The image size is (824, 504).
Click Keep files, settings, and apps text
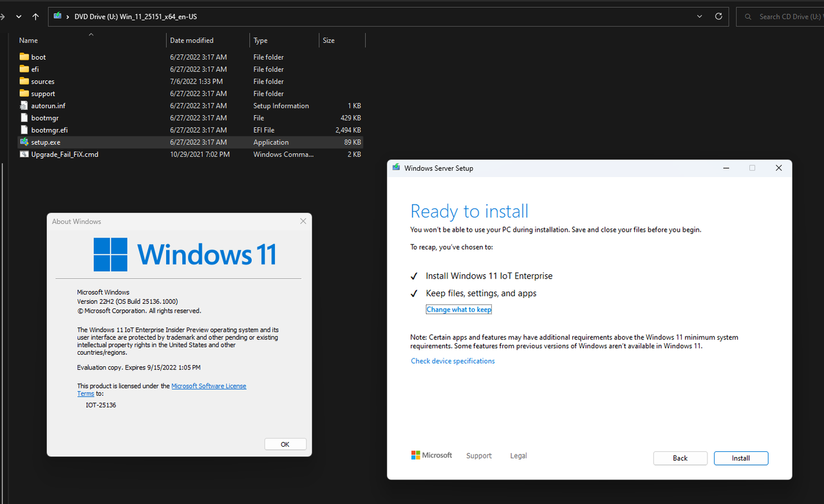point(481,294)
